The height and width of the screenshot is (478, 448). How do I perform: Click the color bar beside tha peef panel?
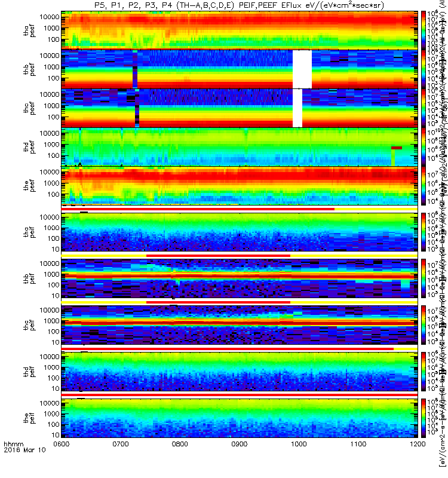point(424,30)
